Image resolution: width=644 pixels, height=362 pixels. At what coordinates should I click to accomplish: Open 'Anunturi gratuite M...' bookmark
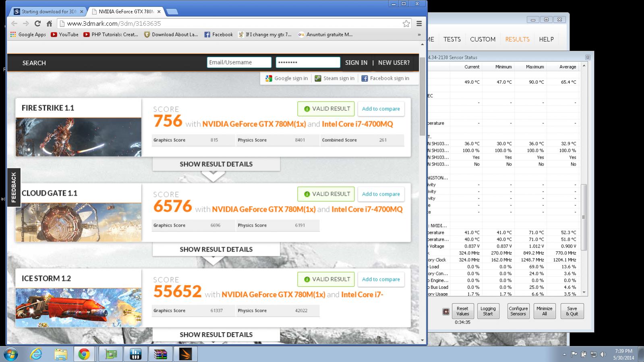coord(325,35)
